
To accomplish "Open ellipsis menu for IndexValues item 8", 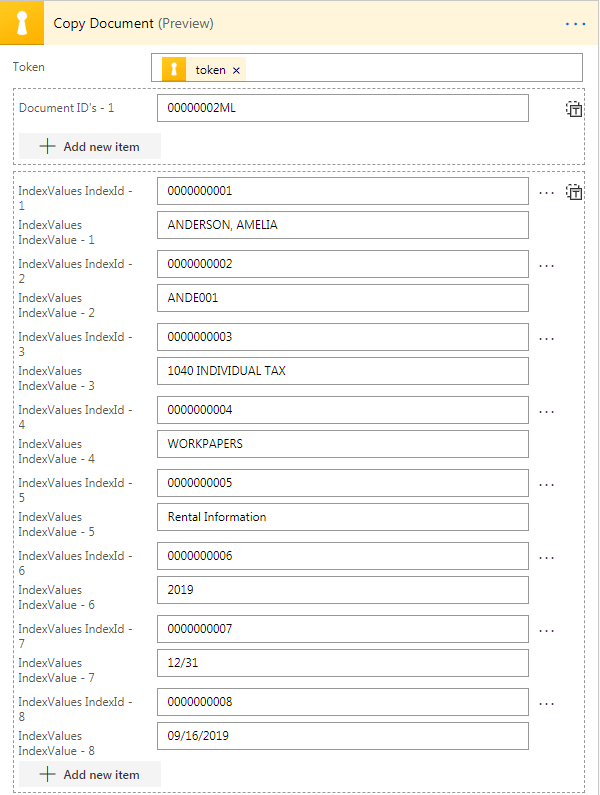I will pos(546,703).
